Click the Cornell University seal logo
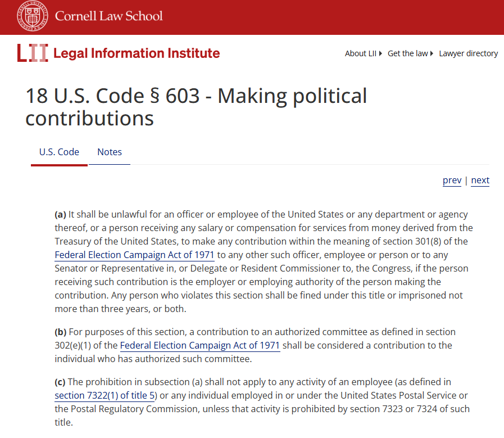 (x=32, y=16)
